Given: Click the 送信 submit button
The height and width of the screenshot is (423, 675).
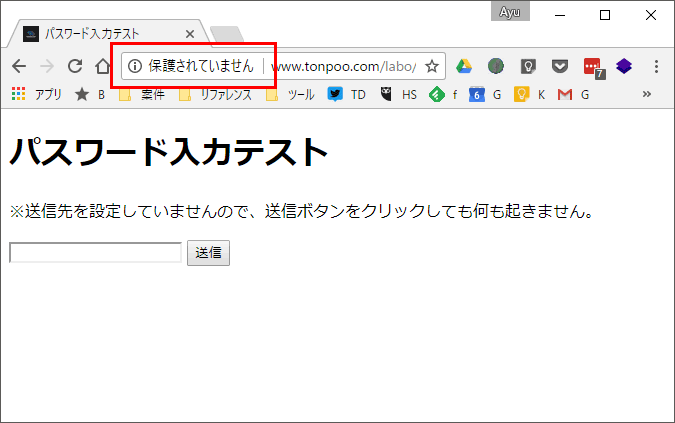Looking at the screenshot, I should coord(208,253).
